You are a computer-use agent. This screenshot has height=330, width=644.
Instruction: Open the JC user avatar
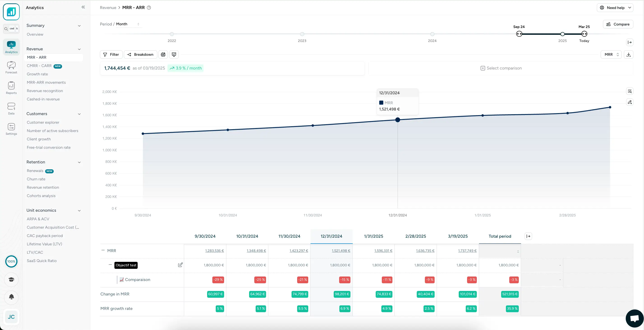pos(11,317)
